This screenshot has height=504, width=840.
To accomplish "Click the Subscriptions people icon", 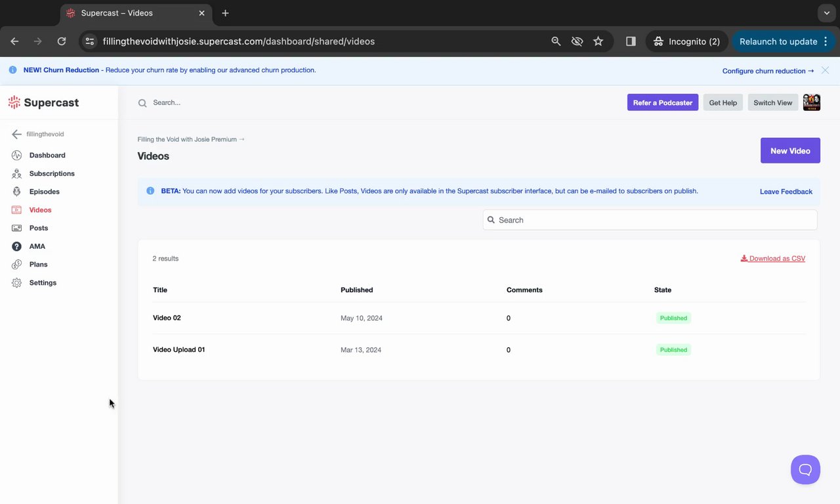I will 16,174.
